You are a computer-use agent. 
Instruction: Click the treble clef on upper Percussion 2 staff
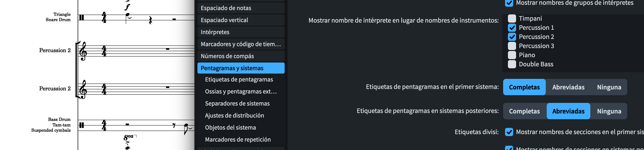pos(83,51)
